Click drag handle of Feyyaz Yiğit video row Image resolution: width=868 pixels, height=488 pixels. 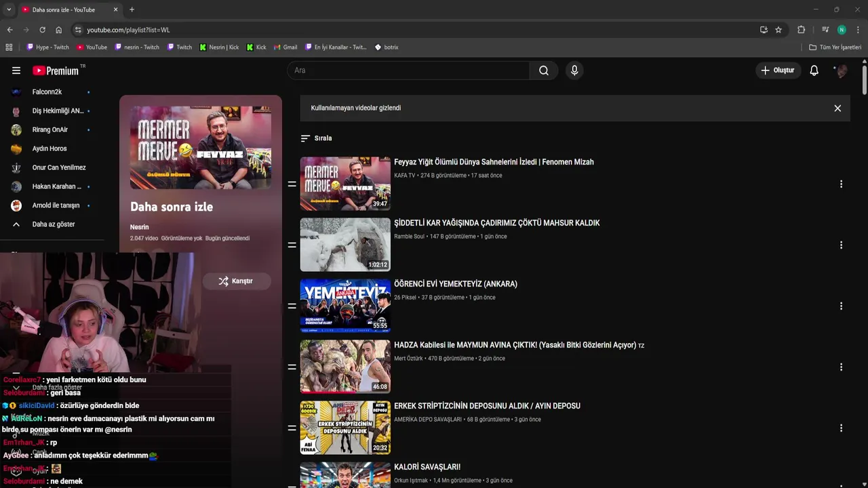point(292,184)
